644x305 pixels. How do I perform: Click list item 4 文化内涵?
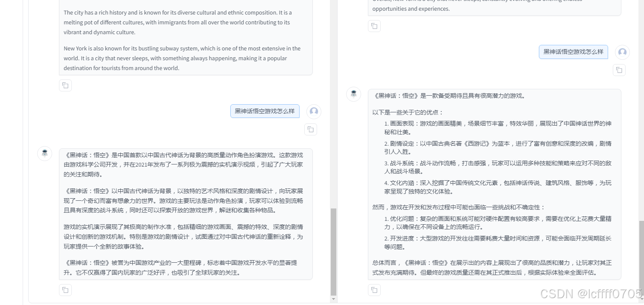pos(498,187)
